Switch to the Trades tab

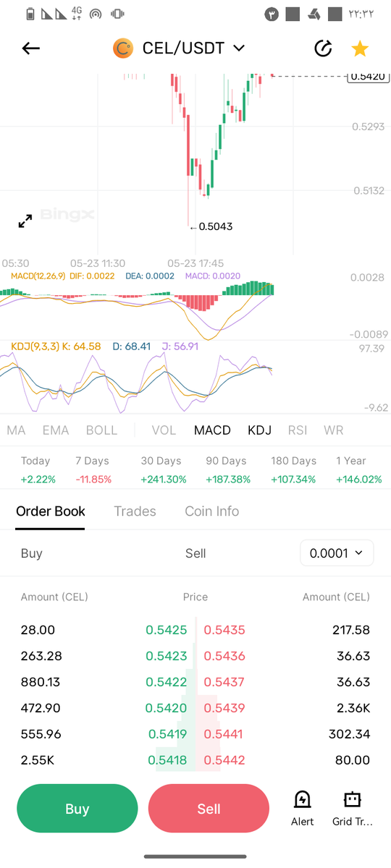coord(135,511)
